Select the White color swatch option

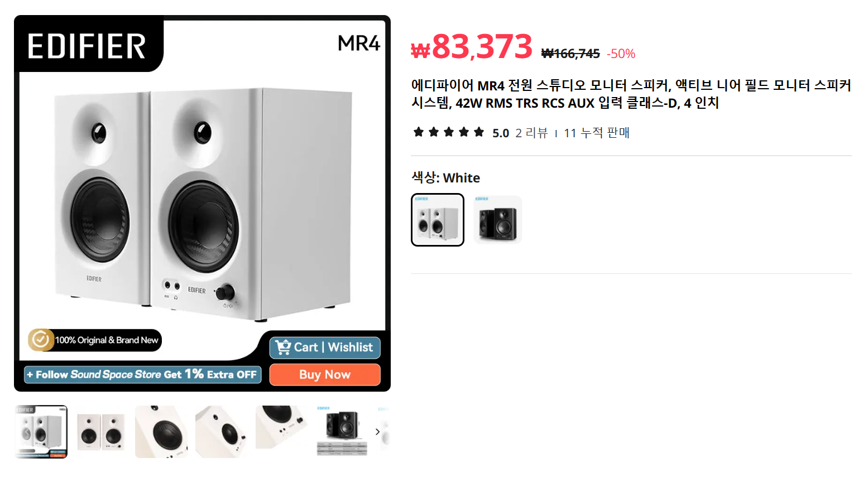pos(438,220)
